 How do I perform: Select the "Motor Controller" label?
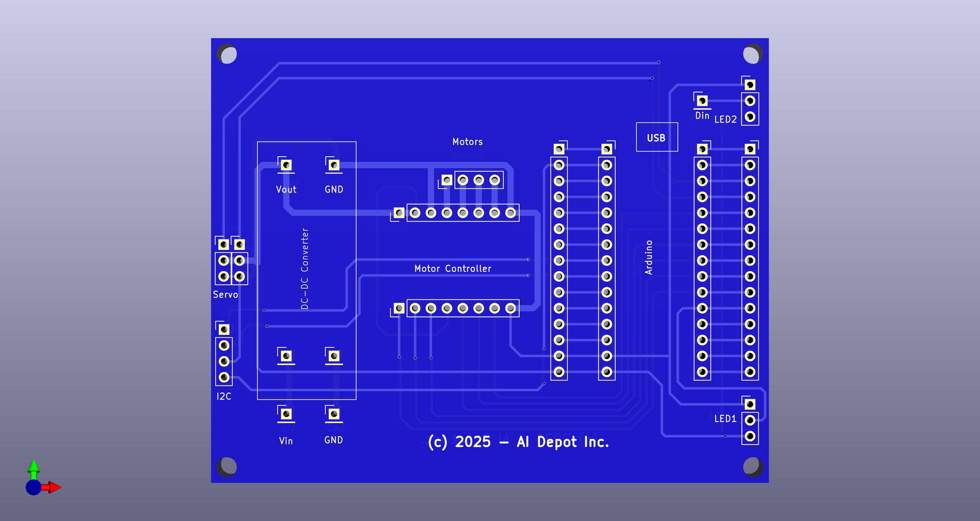point(453,268)
